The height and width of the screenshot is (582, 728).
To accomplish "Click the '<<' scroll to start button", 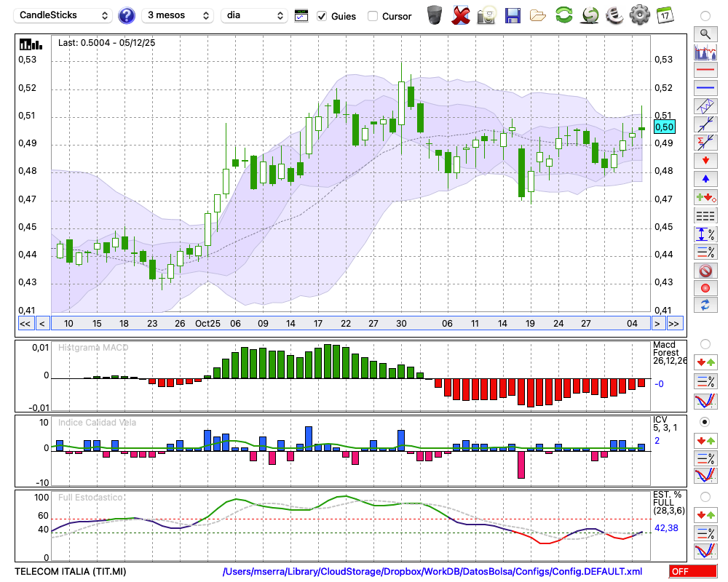I will 25,324.
